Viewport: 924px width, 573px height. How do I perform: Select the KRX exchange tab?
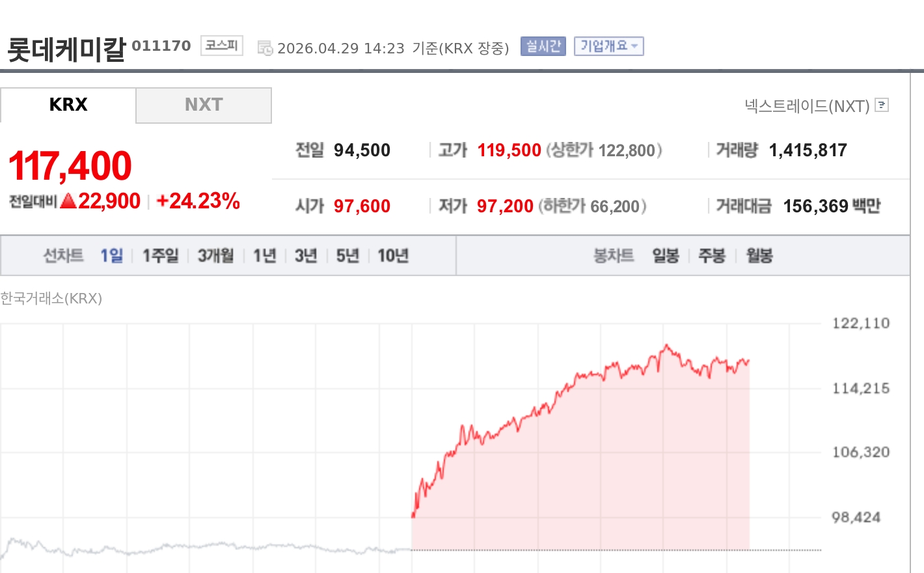pyautogui.click(x=68, y=105)
